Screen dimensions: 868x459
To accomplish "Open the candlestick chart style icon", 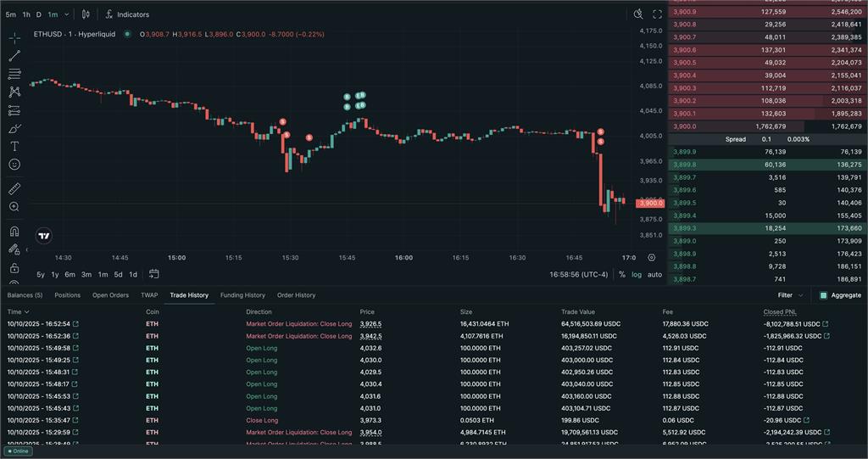I will point(86,14).
